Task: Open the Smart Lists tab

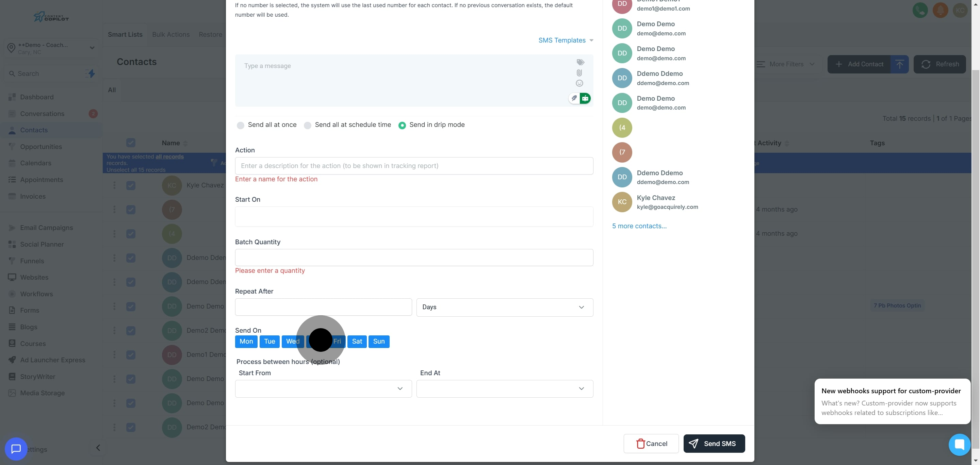Action: tap(125, 35)
